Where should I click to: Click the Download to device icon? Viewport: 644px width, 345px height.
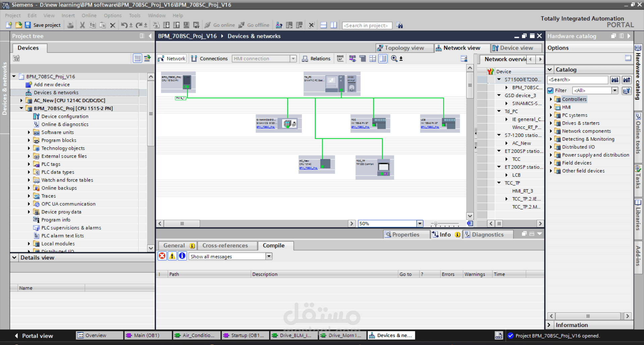coord(166,25)
